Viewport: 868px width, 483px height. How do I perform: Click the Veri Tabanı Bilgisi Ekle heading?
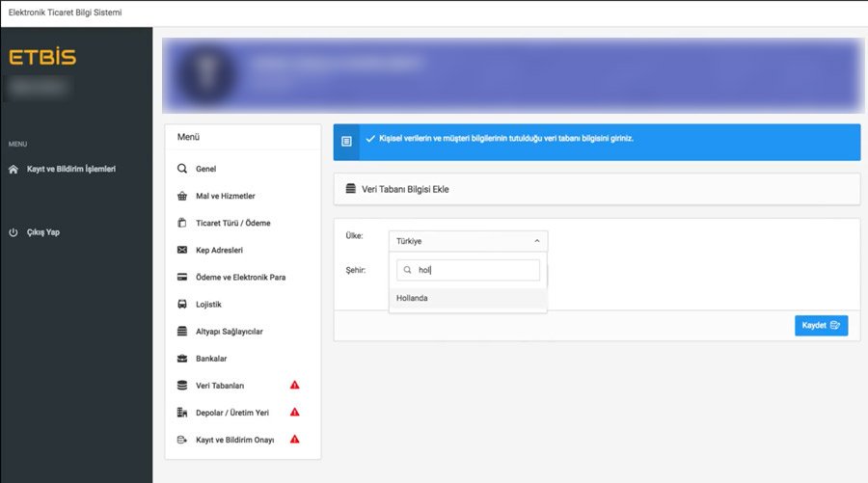(405, 189)
